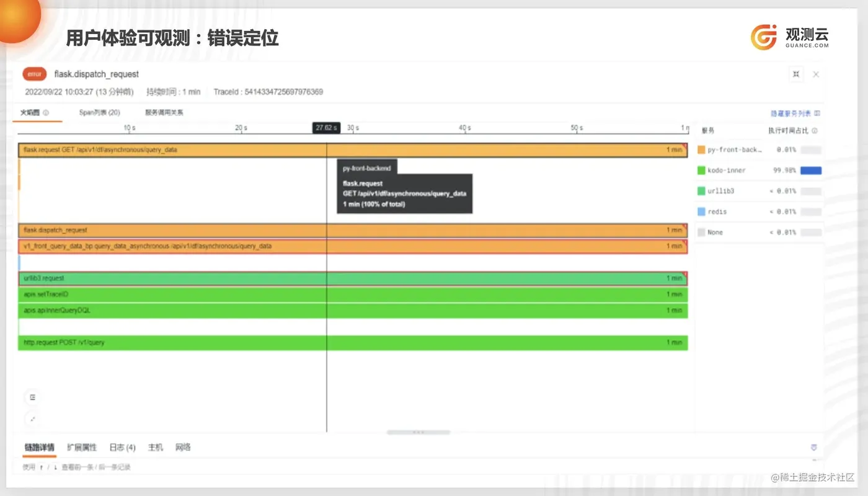The image size is (868, 496).
Task: Click the horizontal splitter handle below the flame graph
Action: coord(418,432)
